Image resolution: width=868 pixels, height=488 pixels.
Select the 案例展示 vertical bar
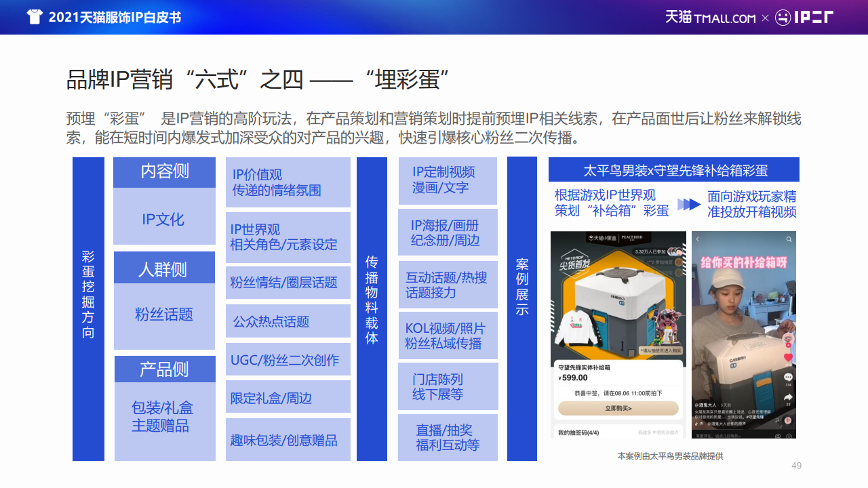click(522, 308)
